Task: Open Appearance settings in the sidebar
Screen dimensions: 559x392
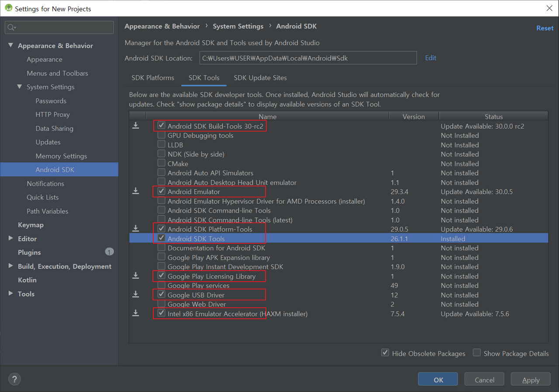Action: tap(45, 59)
